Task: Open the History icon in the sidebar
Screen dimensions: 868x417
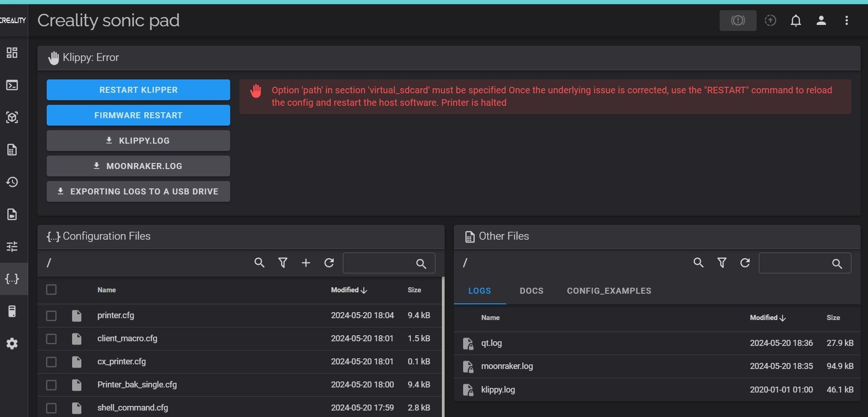Action: click(12, 182)
